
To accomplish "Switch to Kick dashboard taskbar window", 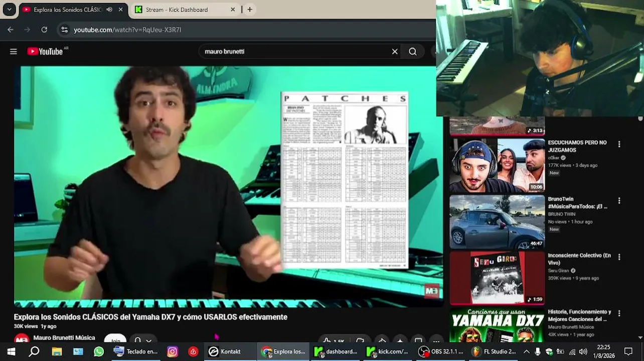I will click(336, 351).
